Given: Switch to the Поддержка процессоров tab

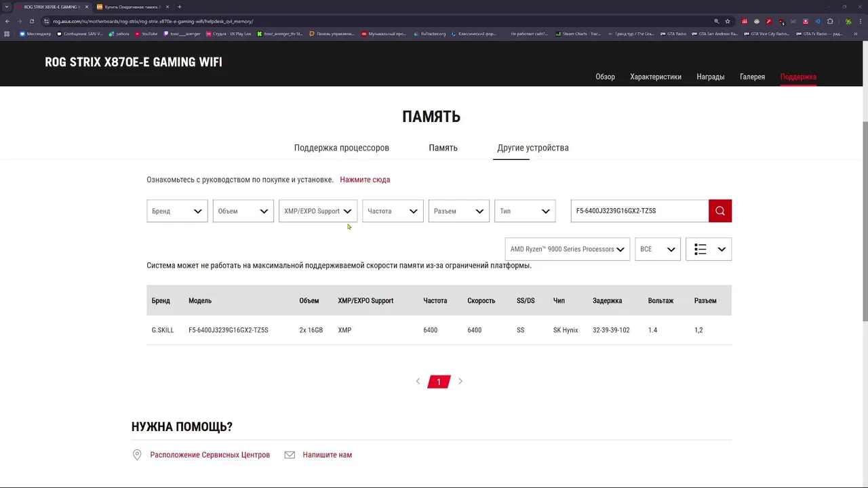Looking at the screenshot, I should (342, 148).
